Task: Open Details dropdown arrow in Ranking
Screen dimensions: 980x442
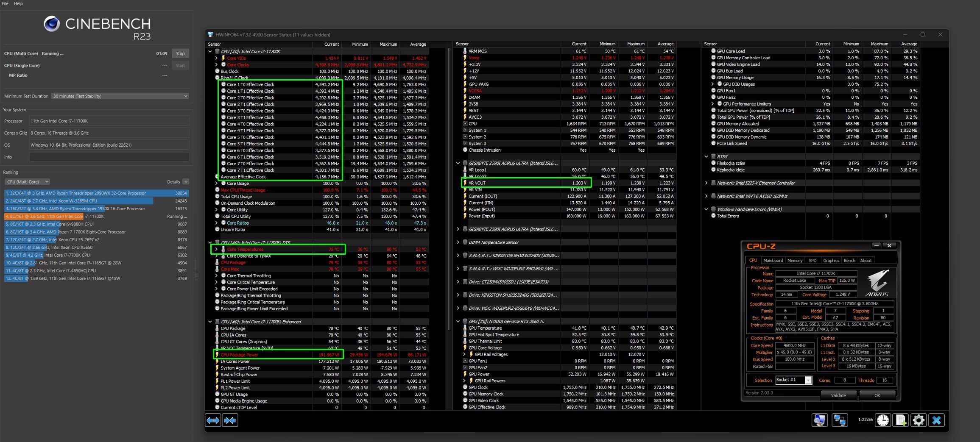Action: (186, 182)
